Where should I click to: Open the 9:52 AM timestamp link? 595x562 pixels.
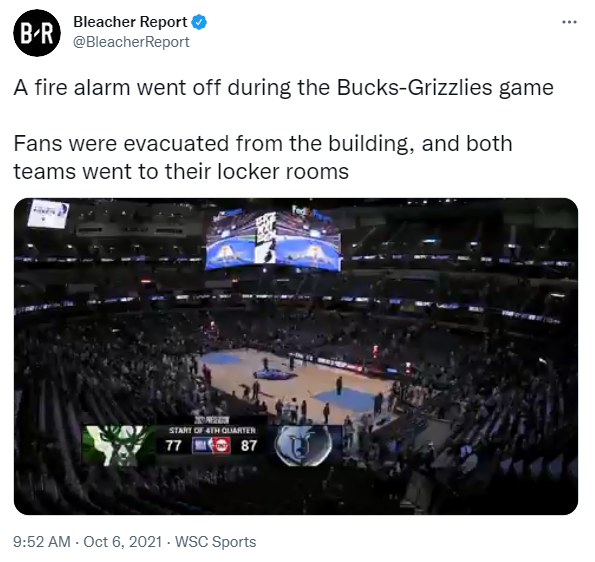(42, 542)
